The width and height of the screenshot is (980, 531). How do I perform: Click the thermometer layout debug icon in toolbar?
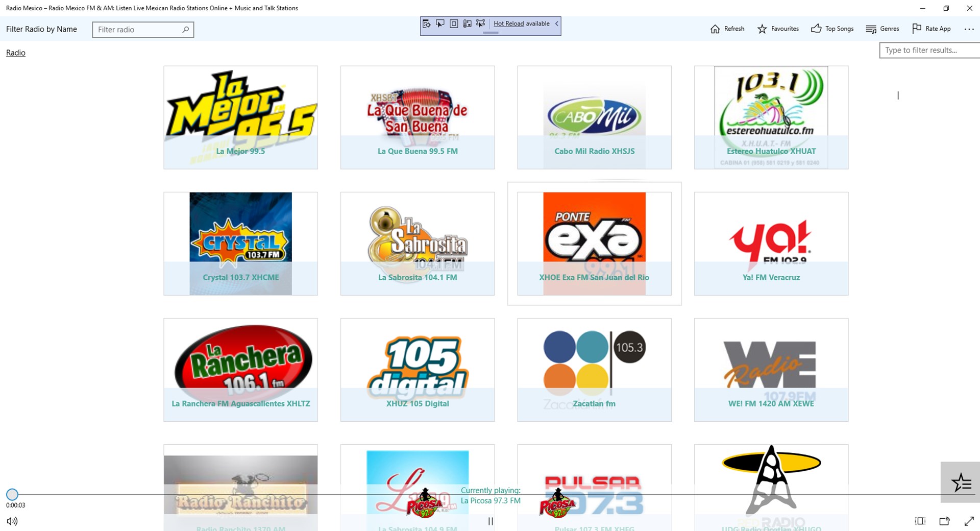click(467, 23)
